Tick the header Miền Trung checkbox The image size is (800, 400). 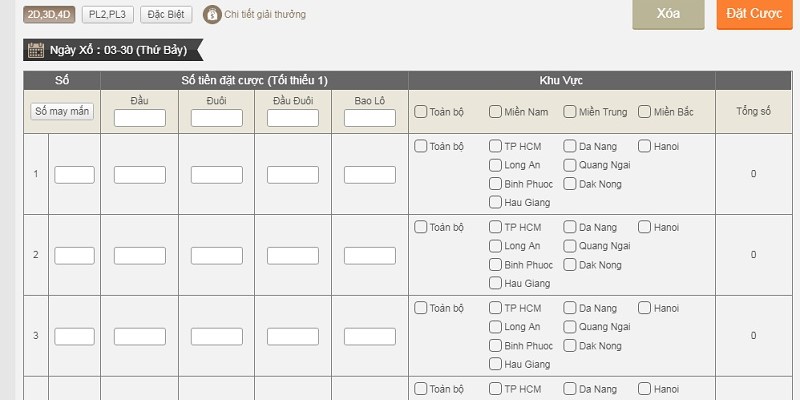[x=570, y=112]
